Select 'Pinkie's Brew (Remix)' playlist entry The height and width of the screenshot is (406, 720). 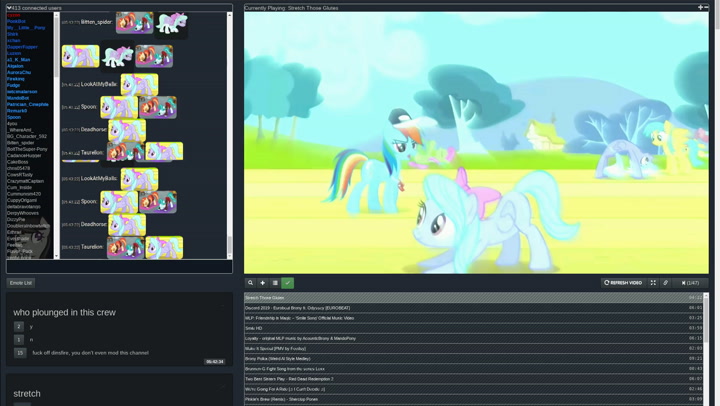click(x=473, y=399)
